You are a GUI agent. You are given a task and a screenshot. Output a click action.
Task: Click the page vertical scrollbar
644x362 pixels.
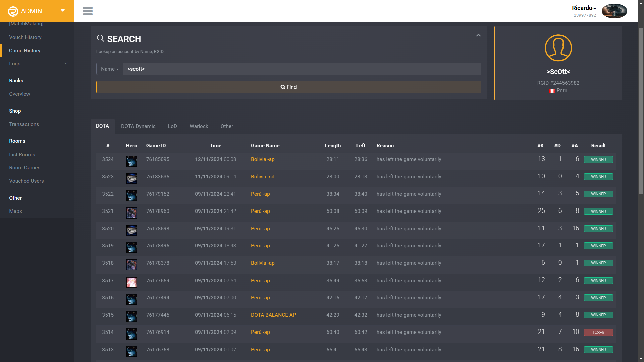(x=641, y=111)
